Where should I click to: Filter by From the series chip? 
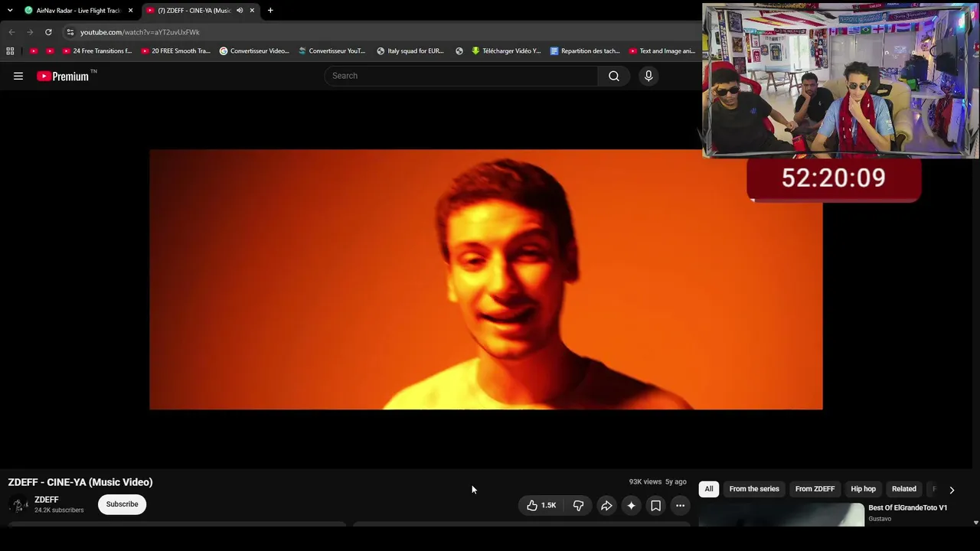pos(754,489)
